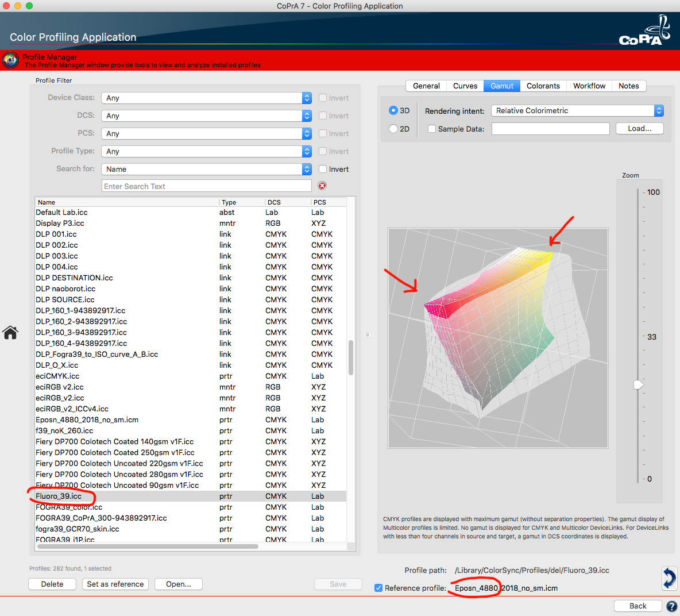Sort by the DCS column header
The image size is (680, 616).
point(288,202)
